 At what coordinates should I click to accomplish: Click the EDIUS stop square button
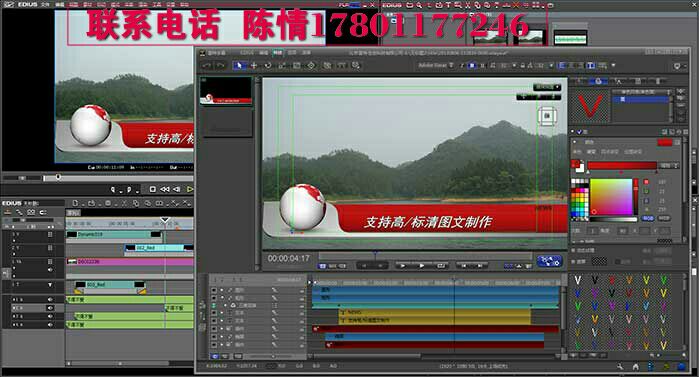pyautogui.click(x=152, y=189)
